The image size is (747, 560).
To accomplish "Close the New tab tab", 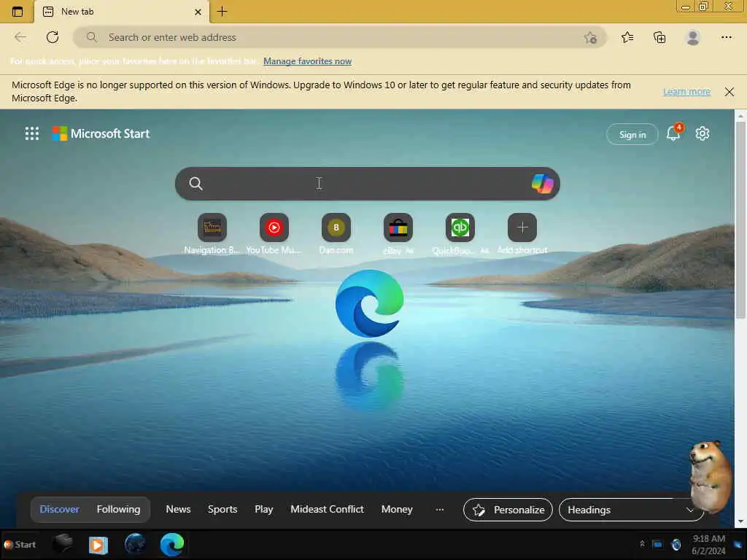I will 198,12.
